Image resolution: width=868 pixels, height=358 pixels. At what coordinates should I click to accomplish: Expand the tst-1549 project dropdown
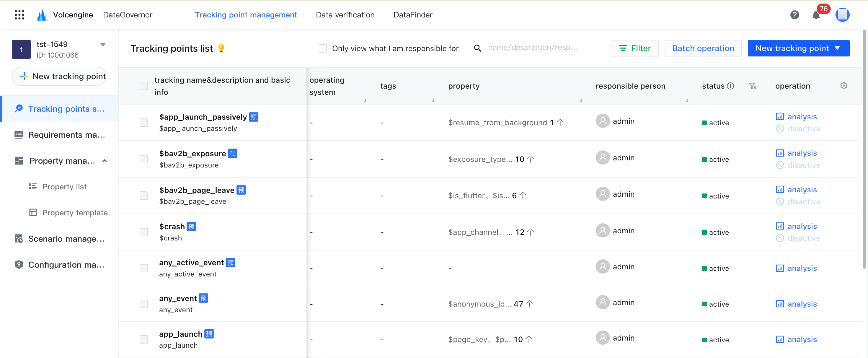(103, 45)
